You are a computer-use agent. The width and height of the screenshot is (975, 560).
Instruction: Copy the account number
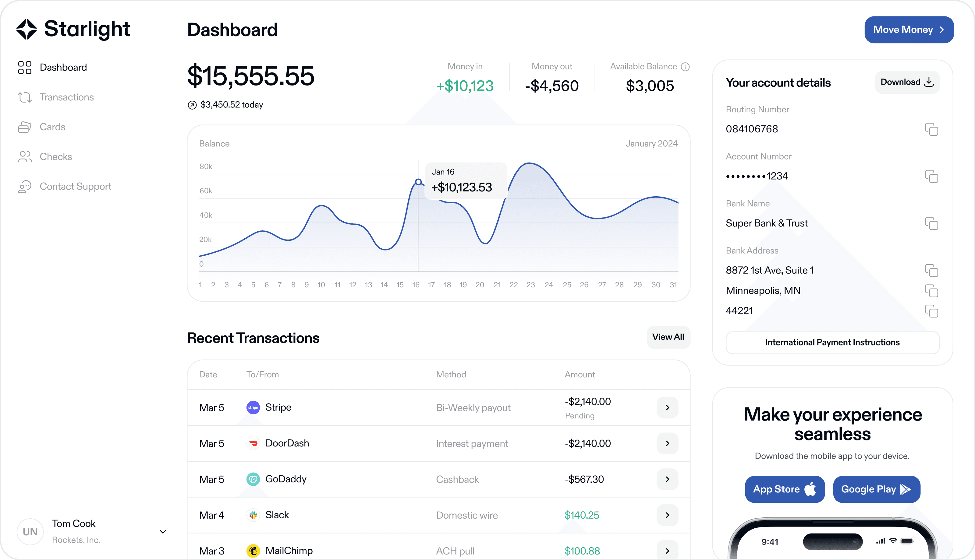[x=931, y=176]
